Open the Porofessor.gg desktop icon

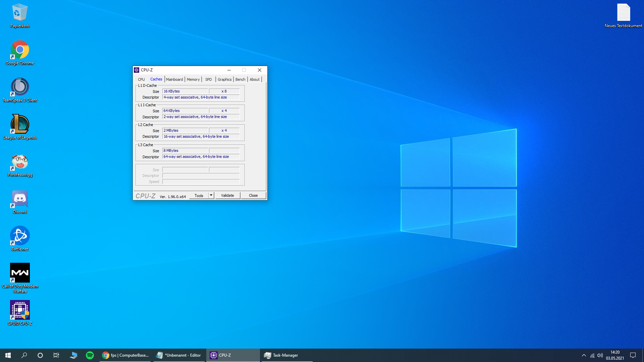20,163
